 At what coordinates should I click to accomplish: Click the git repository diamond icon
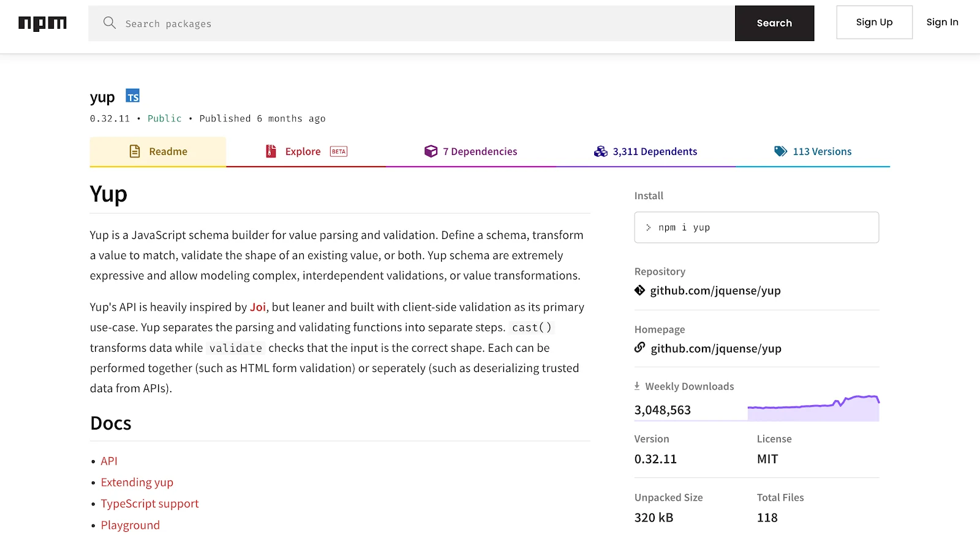(640, 290)
